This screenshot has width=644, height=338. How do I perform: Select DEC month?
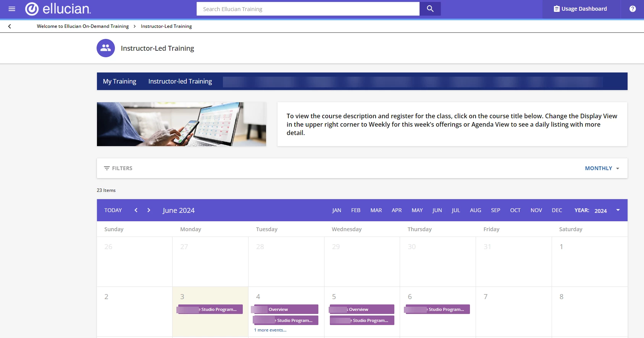point(557,210)
